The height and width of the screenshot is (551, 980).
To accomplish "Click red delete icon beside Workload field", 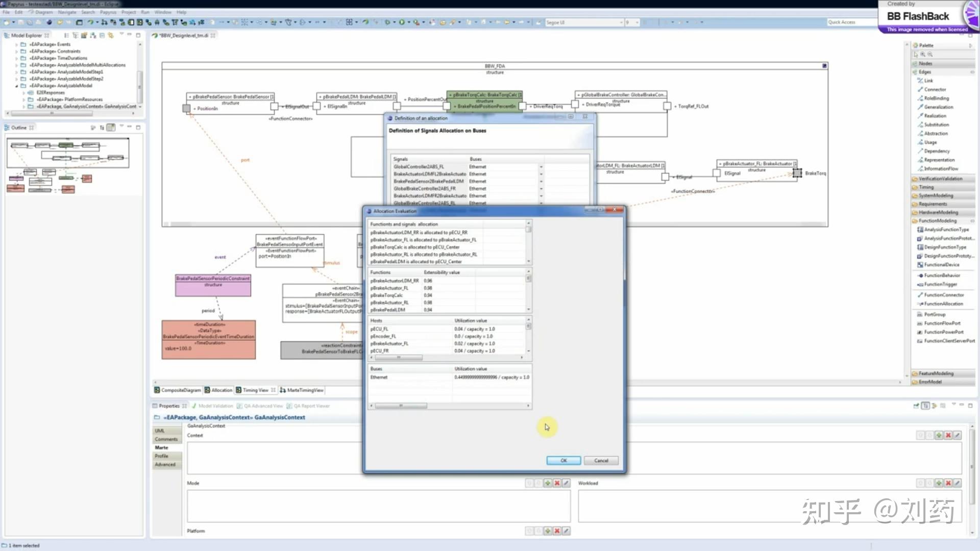I will pos(948,483).
